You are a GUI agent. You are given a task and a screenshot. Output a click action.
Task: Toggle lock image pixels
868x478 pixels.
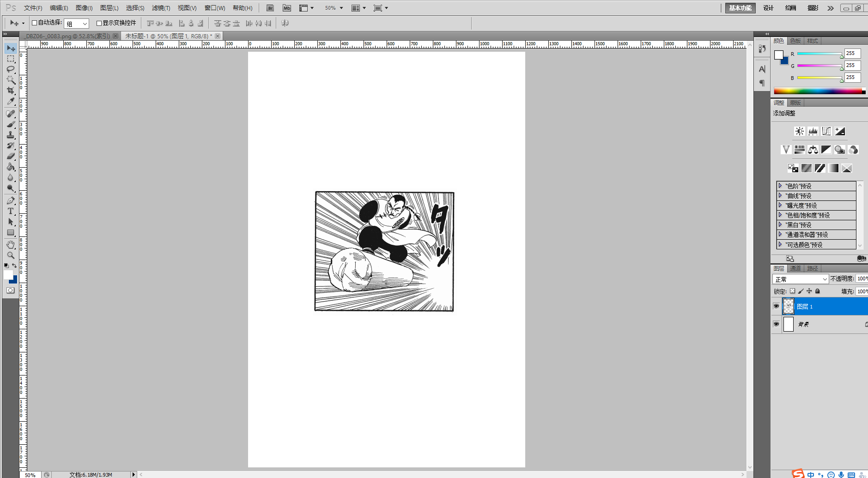[x=801, y=291]
